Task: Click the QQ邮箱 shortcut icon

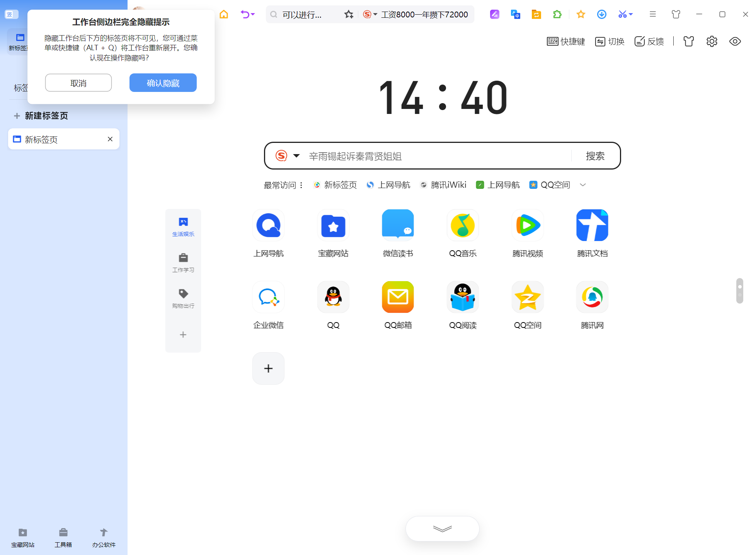Action: pos(398,297)
